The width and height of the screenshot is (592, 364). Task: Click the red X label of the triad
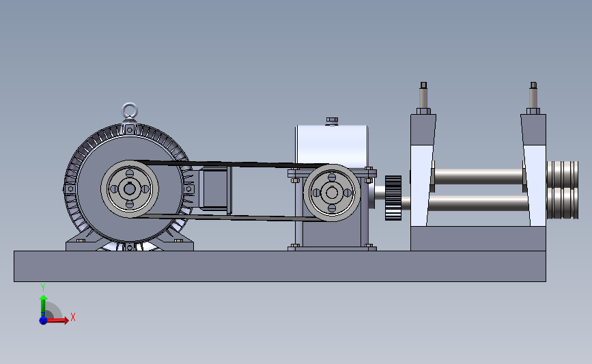click(x=73, y=317)
